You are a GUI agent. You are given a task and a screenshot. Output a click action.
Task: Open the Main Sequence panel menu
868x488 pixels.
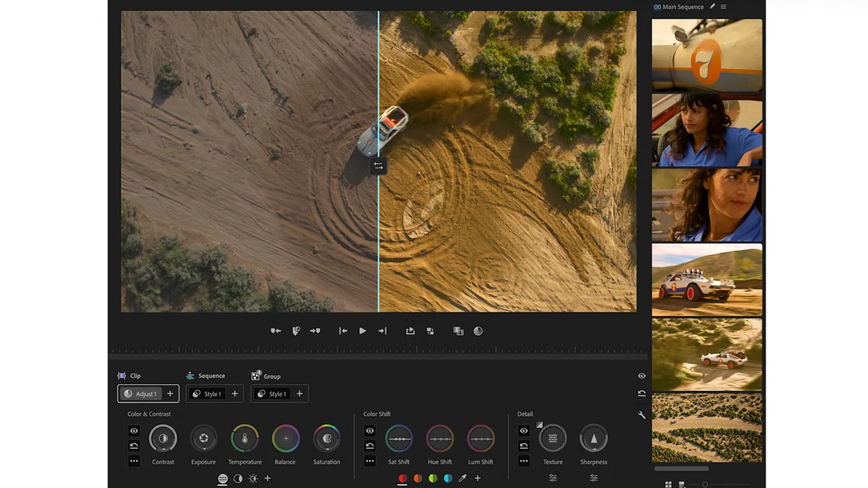point(724,7)
